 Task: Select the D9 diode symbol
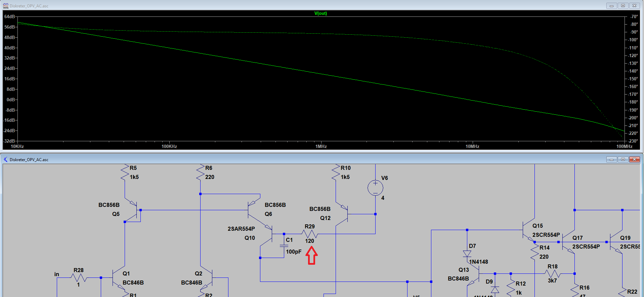495,290
